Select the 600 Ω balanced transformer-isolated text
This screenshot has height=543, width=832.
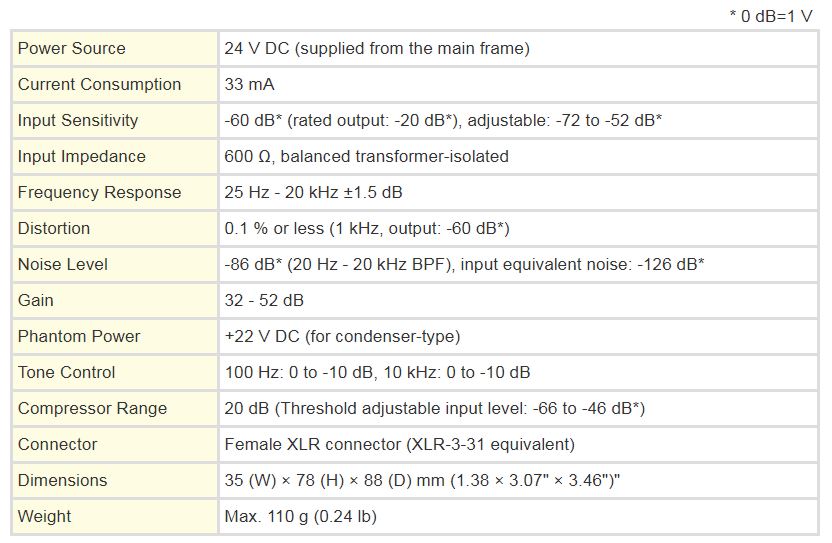click(x=366, y=157)
